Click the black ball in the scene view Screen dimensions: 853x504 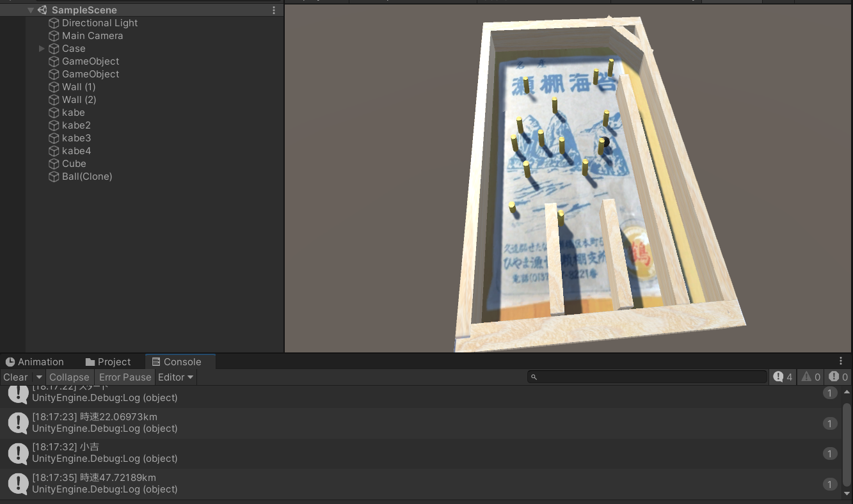605,142
